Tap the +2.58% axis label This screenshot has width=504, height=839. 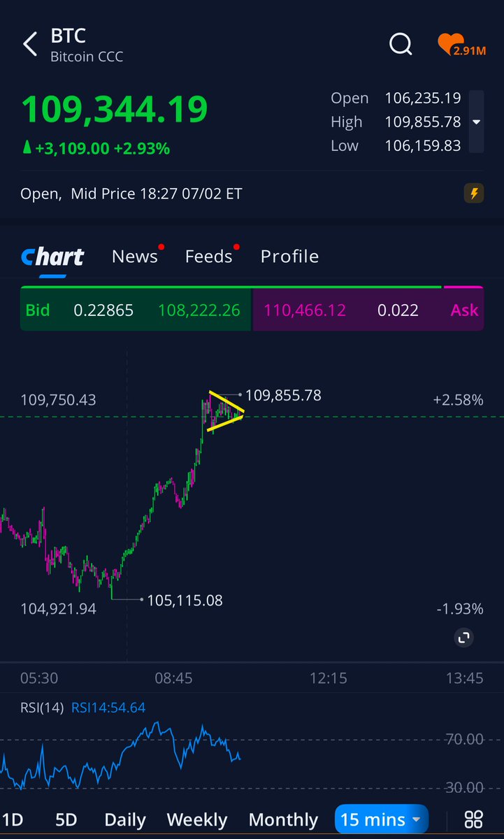pyautogui.click(x=458, y=400)
